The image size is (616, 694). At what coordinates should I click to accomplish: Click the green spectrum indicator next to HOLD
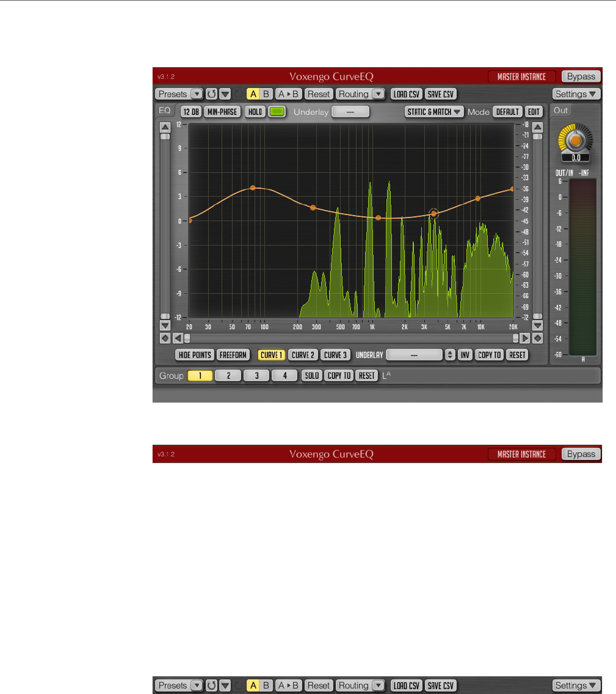(277, 112)
